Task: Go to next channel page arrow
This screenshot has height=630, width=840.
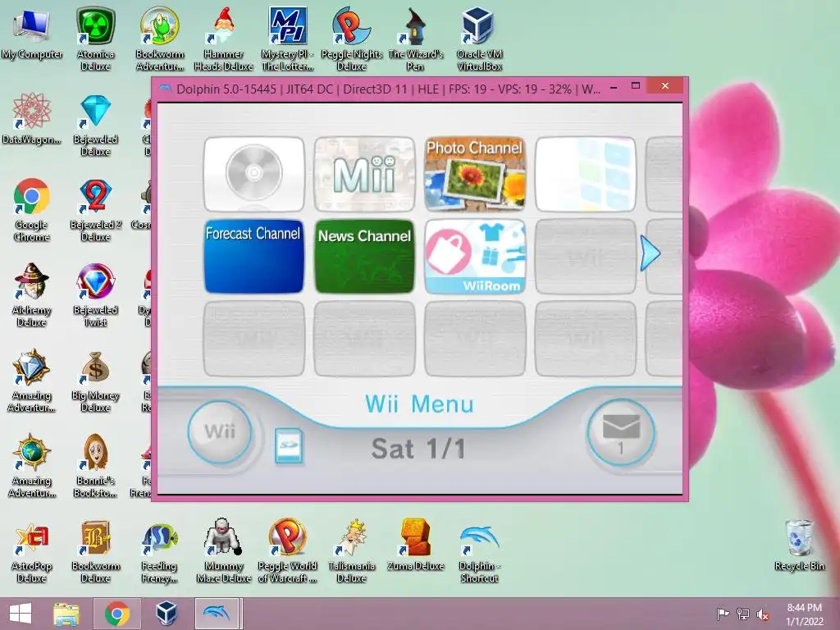Action: (650, 253)
